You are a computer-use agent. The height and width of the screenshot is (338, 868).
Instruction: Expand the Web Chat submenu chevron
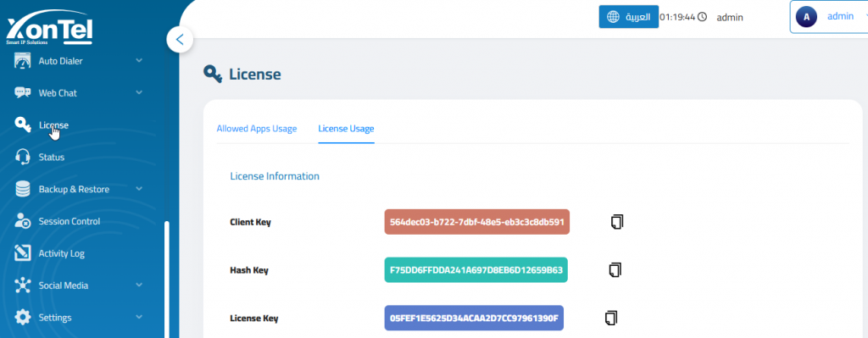[139, 92]
